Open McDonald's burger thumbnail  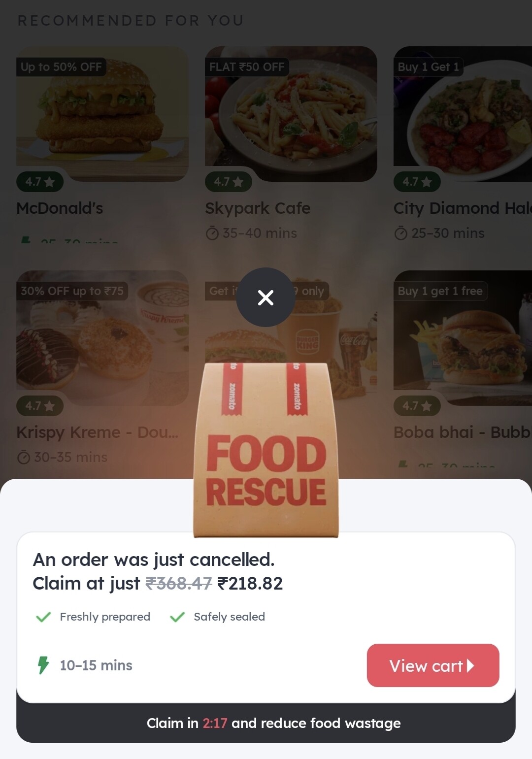pos(102,113)
